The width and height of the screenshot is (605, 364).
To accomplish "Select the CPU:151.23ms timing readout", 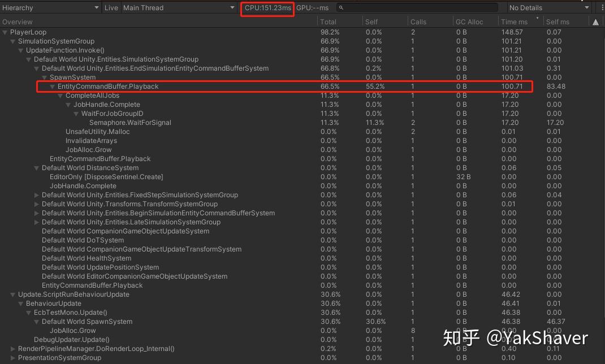I will pos(267,8).
